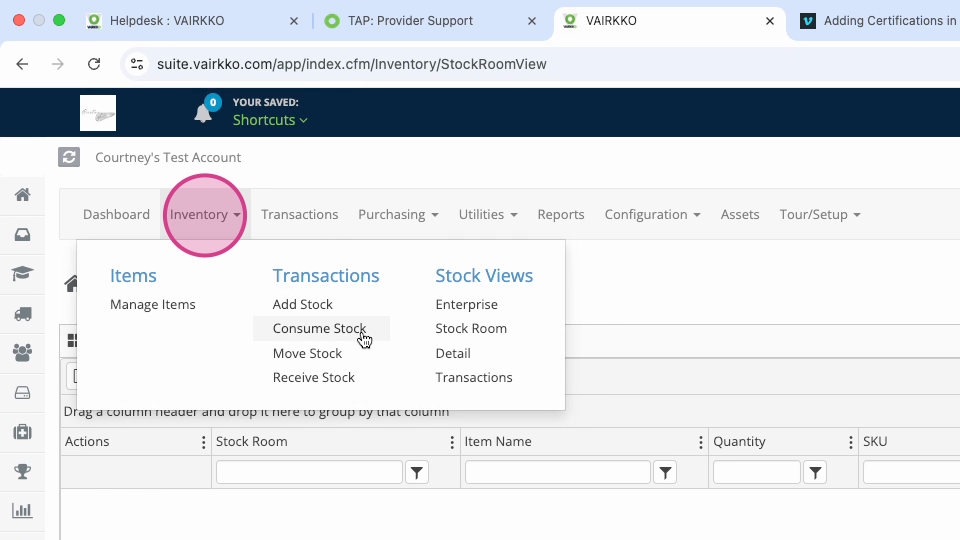960x540 pixels.
Task: Sort by the Quantity column header
Action: click(739, 442)
